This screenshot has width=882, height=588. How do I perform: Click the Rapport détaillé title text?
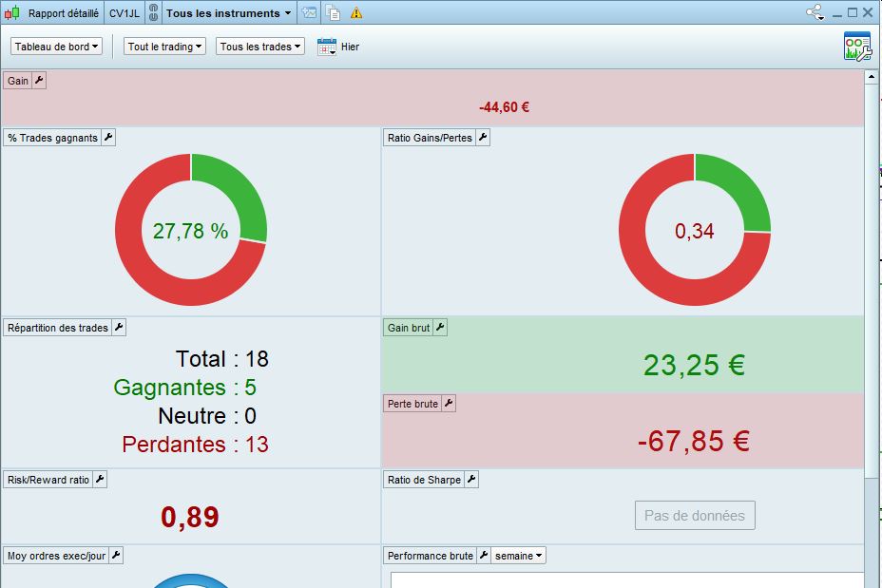tap(64, 13)
